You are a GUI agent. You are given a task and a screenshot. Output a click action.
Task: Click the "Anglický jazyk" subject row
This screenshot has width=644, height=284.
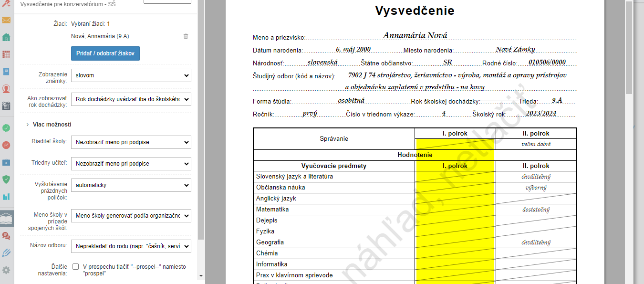point(334,199)
